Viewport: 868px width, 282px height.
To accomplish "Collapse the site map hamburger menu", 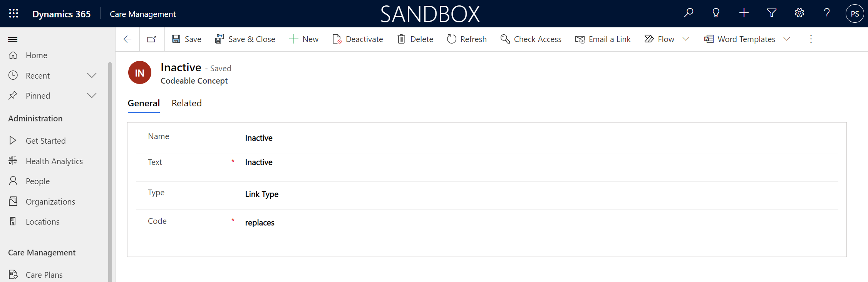I will pyautogui.click(x=13, y=39).
